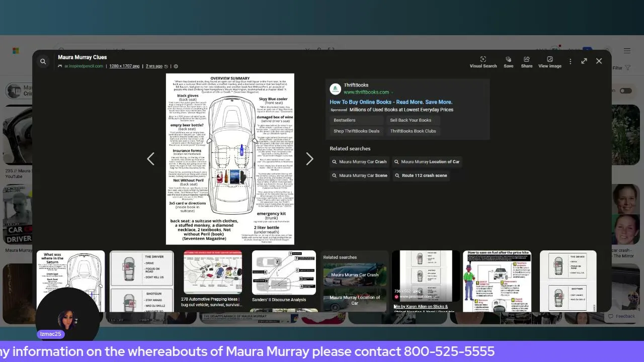
Task: Open the 'The Driver' car roles thumbnail in the middle of the strip
Action: click(142, 281)
